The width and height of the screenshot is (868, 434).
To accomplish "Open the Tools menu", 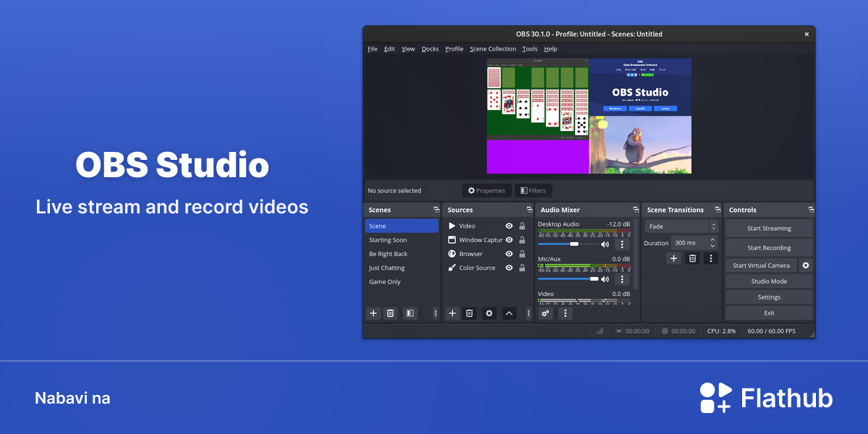I will coord(530,49).
